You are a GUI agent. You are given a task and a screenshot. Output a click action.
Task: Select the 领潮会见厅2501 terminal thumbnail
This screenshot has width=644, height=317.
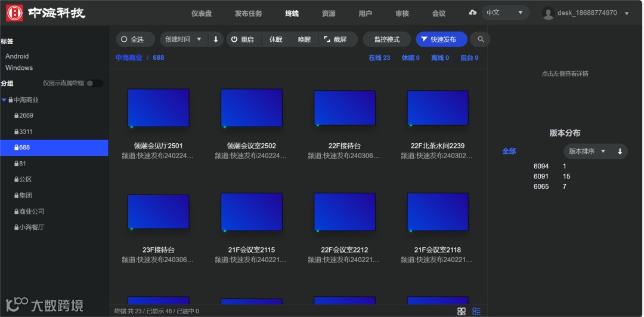point(159,107)
